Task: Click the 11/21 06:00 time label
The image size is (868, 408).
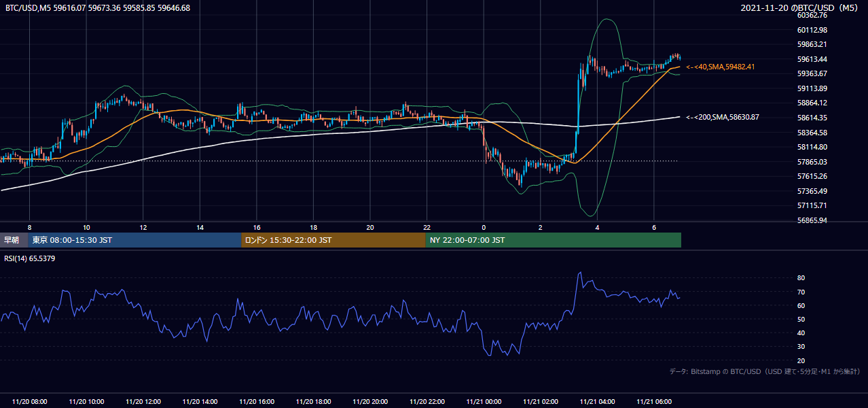Action: point(653,402)
